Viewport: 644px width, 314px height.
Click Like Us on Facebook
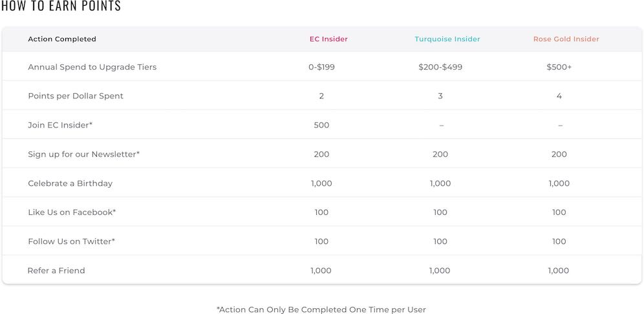pos(72,212)
